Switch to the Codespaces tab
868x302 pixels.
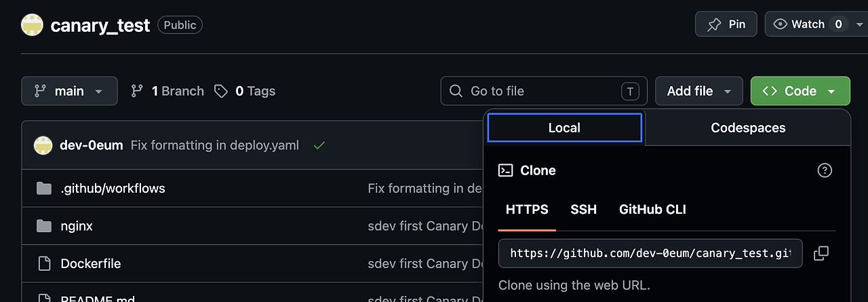(748, 128)
